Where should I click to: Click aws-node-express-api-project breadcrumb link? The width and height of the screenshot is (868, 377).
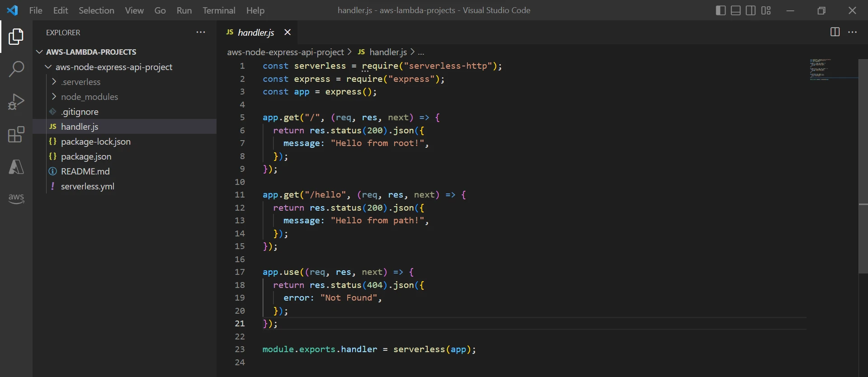click(285, 52)
